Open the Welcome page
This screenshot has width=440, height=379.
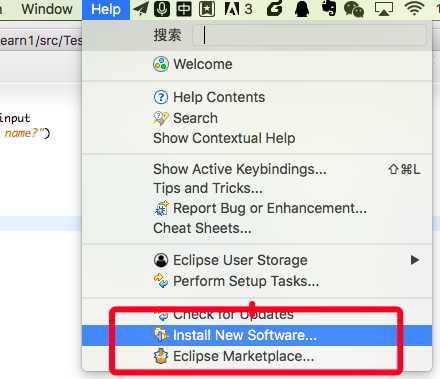click(257, 64)
